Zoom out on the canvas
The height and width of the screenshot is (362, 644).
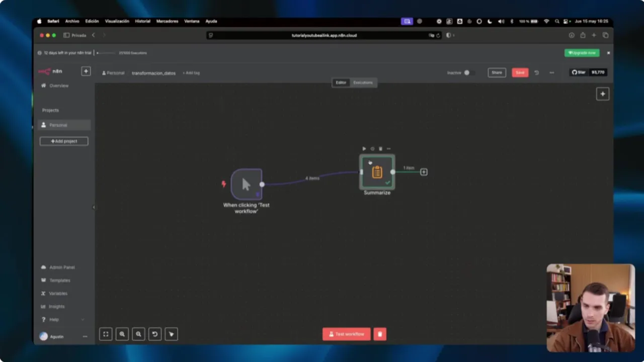click(x=138, y=334)
